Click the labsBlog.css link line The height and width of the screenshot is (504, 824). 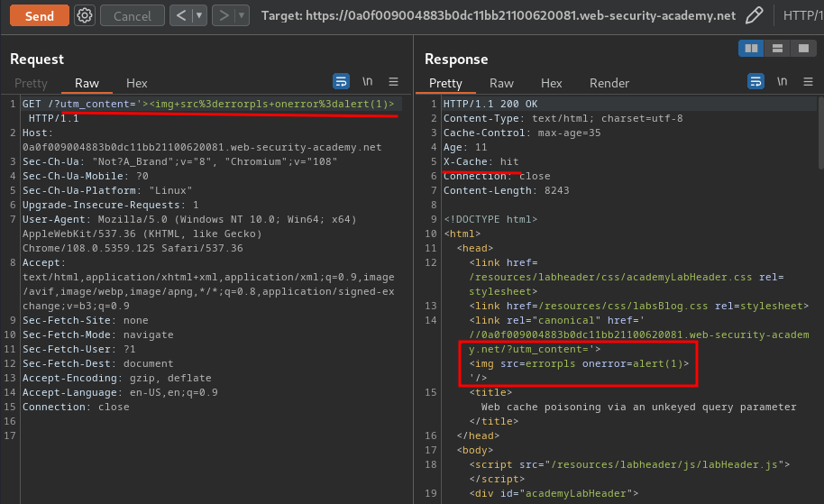tap(638, 306)
